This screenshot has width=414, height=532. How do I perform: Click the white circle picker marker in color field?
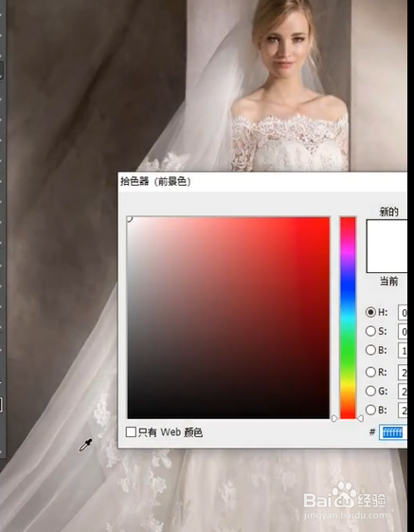(x=129, y=219)
